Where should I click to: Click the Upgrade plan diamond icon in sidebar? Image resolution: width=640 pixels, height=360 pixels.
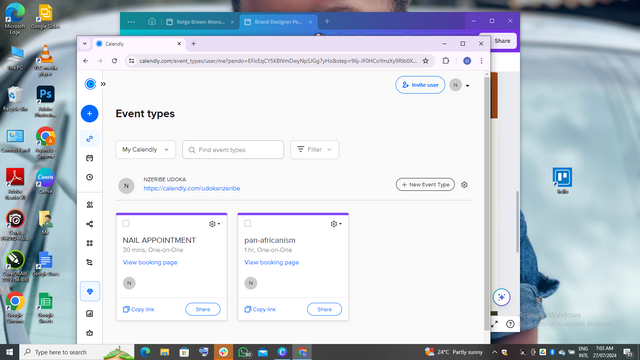click(x=90, y=291)
